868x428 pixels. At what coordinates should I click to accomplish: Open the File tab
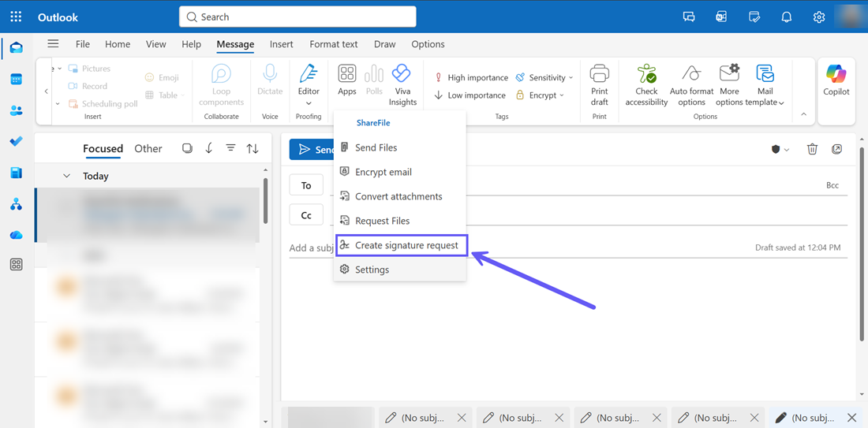click(x=83, y=44)
